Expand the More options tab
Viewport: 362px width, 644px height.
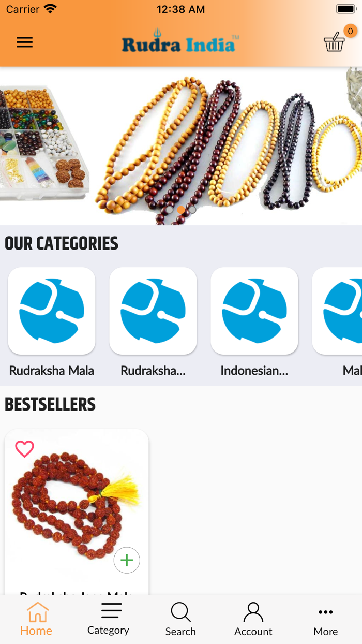(x=326, y=619)
